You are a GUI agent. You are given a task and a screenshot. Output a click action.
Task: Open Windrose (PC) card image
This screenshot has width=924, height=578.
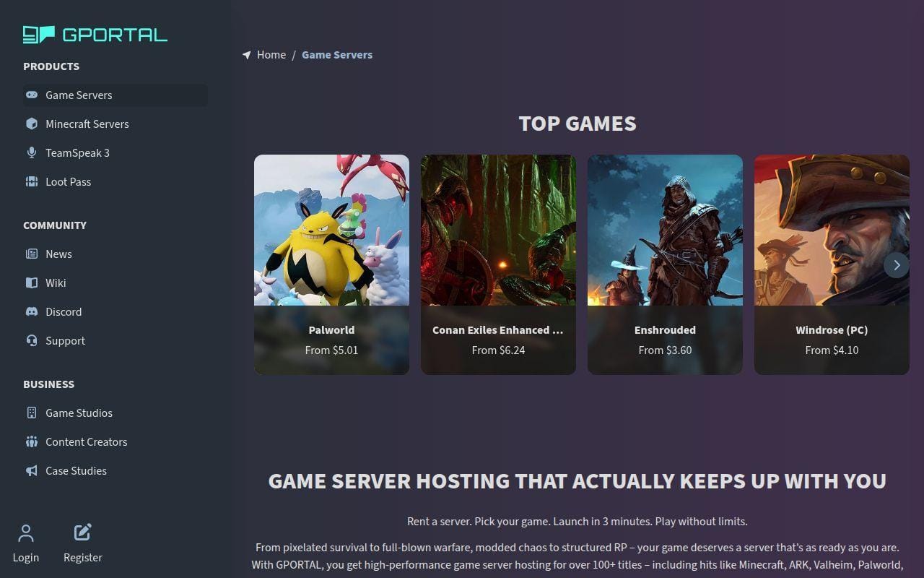(832, 230)
